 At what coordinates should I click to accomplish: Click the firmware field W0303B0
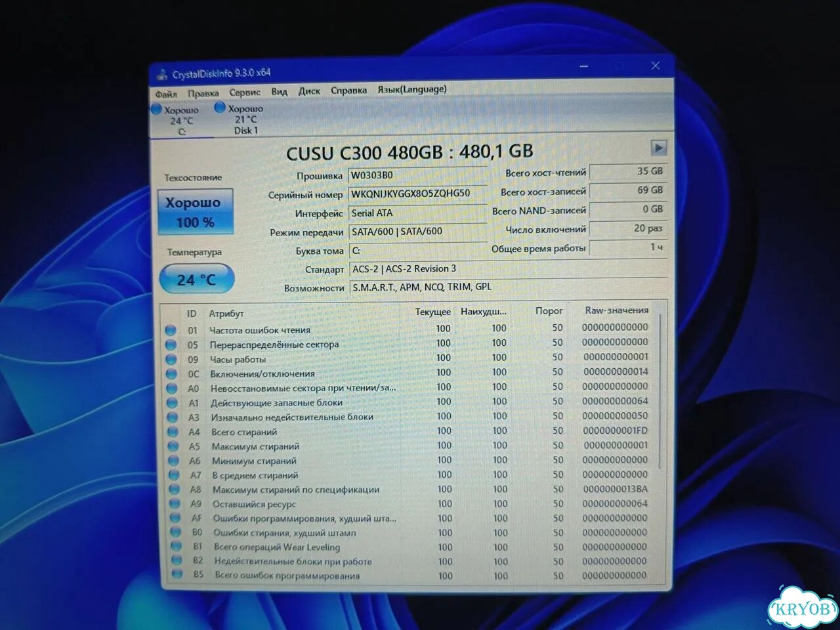tap(417, 175)
